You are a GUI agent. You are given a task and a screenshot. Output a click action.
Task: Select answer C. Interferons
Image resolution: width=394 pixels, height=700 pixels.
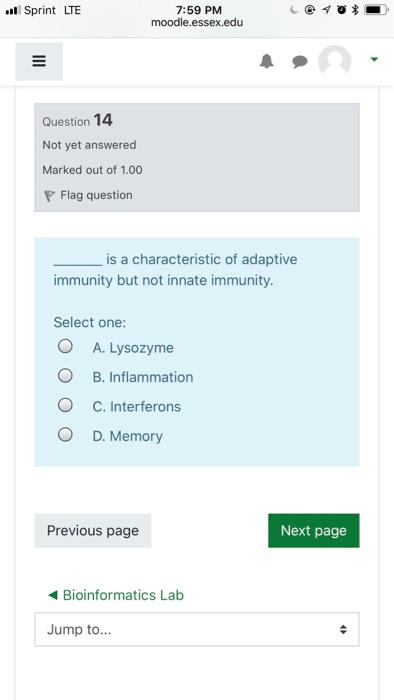click(x=65, y=405)
